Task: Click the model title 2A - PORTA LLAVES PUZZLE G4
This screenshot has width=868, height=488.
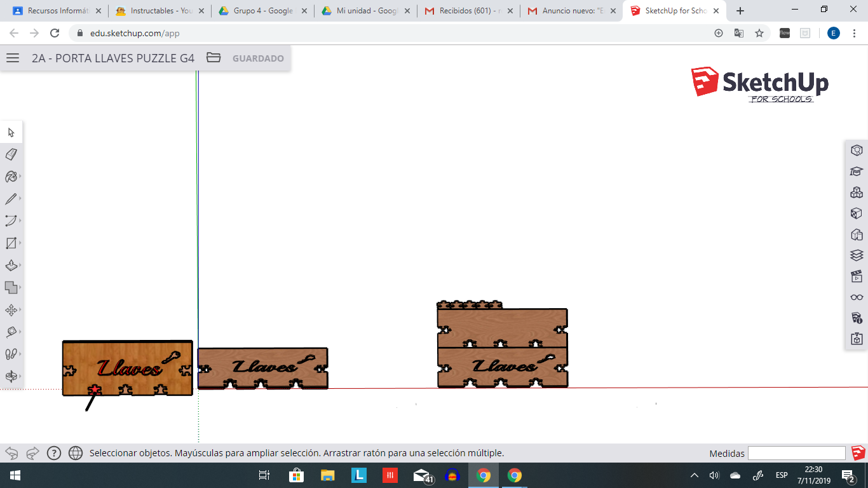Action: click(113, 58)
